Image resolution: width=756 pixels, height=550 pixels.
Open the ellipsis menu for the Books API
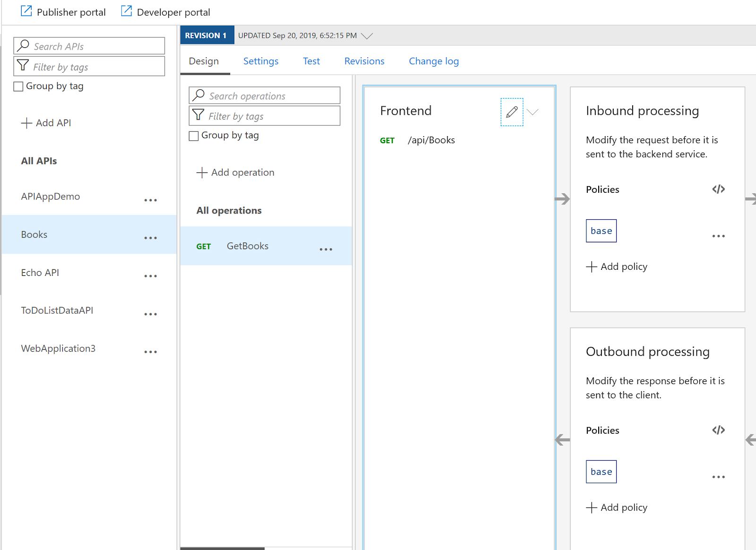150,238
